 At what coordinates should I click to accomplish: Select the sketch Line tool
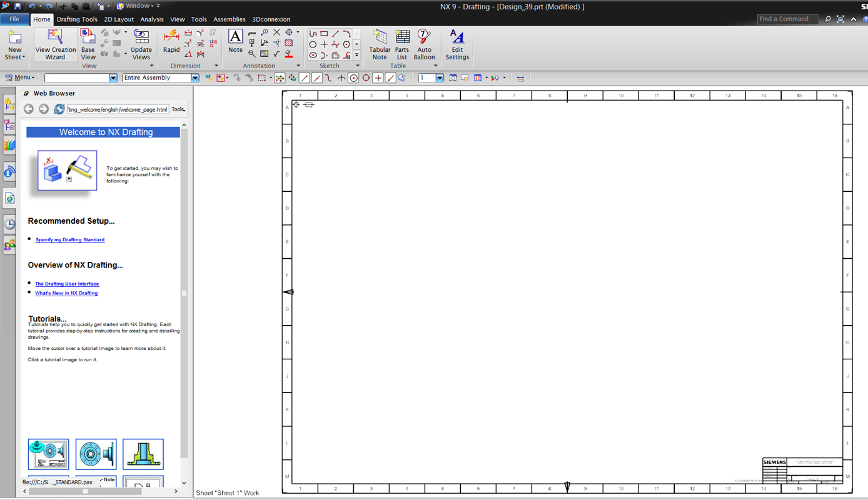(335, 33)
